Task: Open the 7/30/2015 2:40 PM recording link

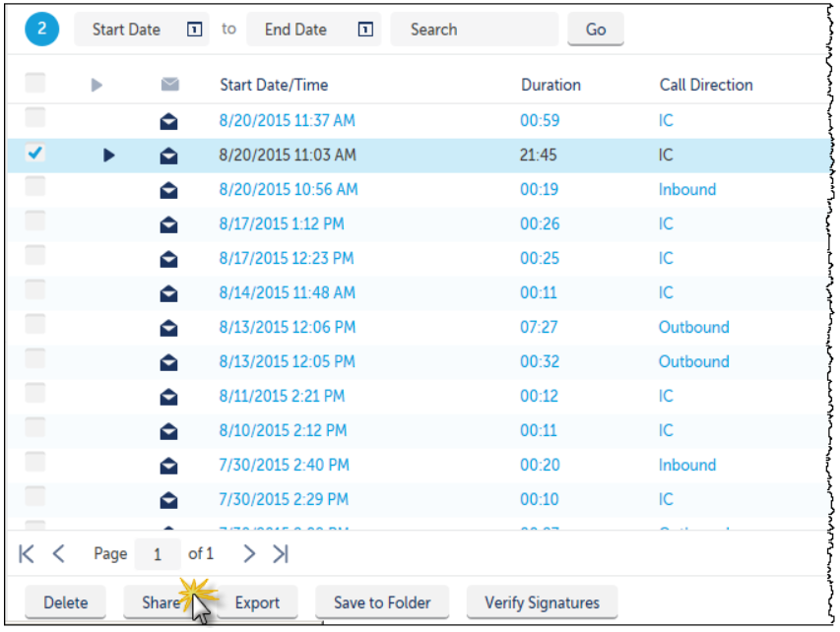Action: pos(284,465)
